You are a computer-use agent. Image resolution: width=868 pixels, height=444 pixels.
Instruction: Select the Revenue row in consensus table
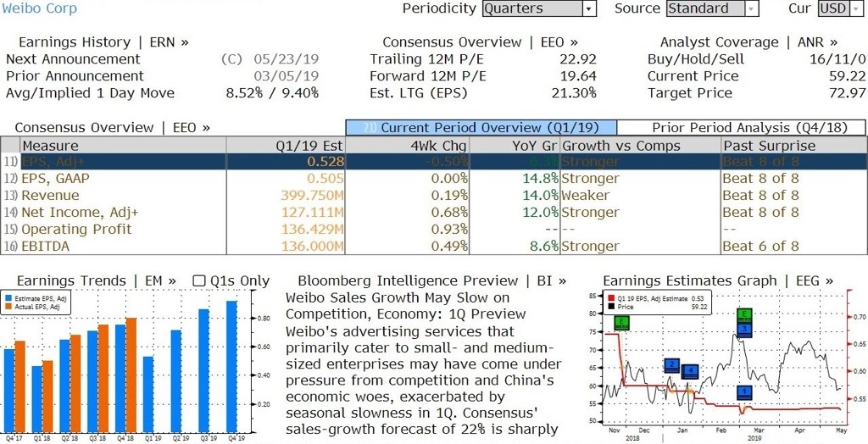point(433,196)
